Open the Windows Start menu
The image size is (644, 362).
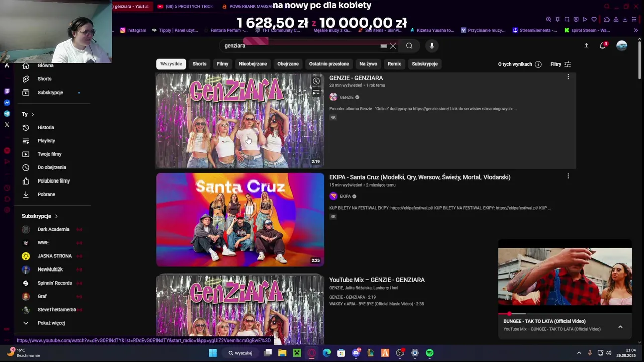click(213, 353)
